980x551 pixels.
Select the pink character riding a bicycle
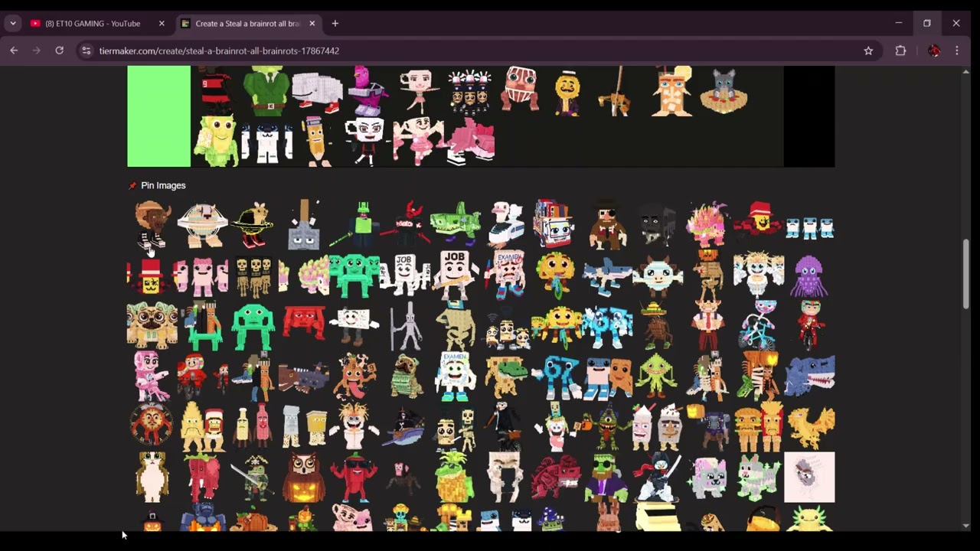pyautogui.click(x=758, y=325)
